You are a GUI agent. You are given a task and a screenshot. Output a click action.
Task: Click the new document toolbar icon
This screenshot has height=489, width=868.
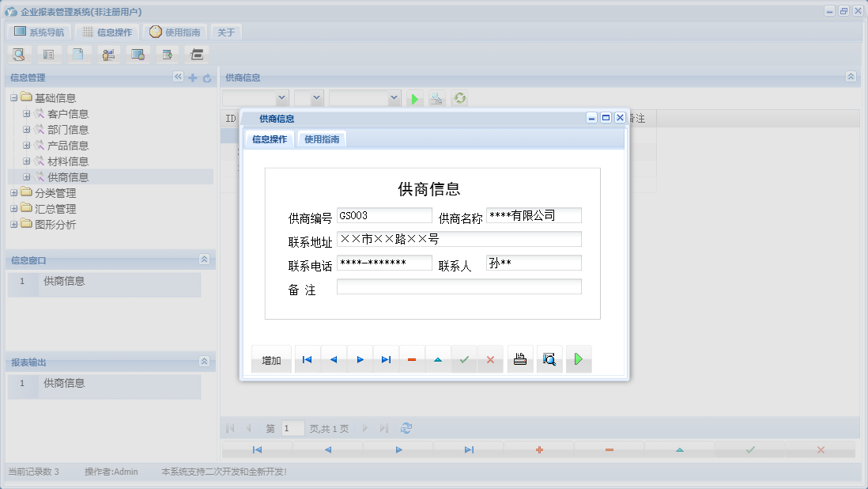click(x=78, y=54)
